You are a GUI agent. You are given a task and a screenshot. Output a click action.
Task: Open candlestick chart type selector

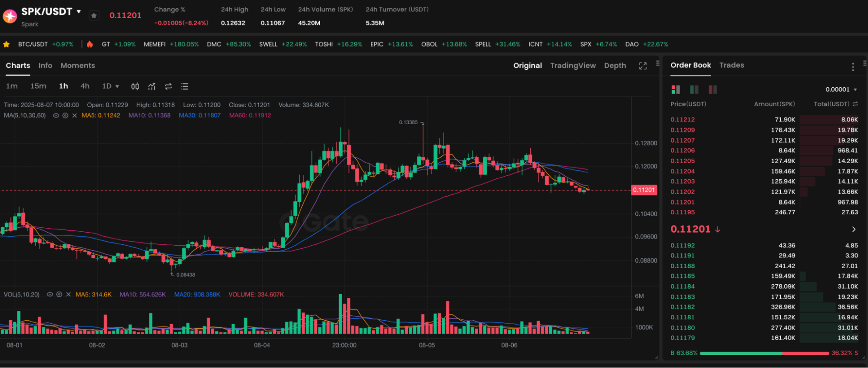click(x=135, y=86)
